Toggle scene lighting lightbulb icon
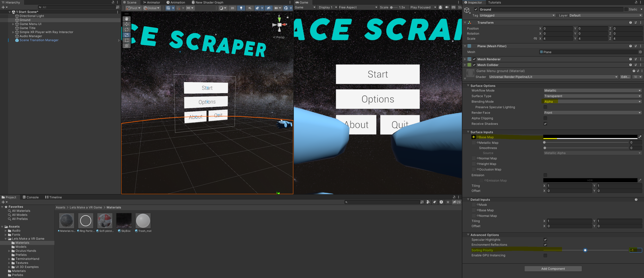644x278 pixels. [241, 8]
